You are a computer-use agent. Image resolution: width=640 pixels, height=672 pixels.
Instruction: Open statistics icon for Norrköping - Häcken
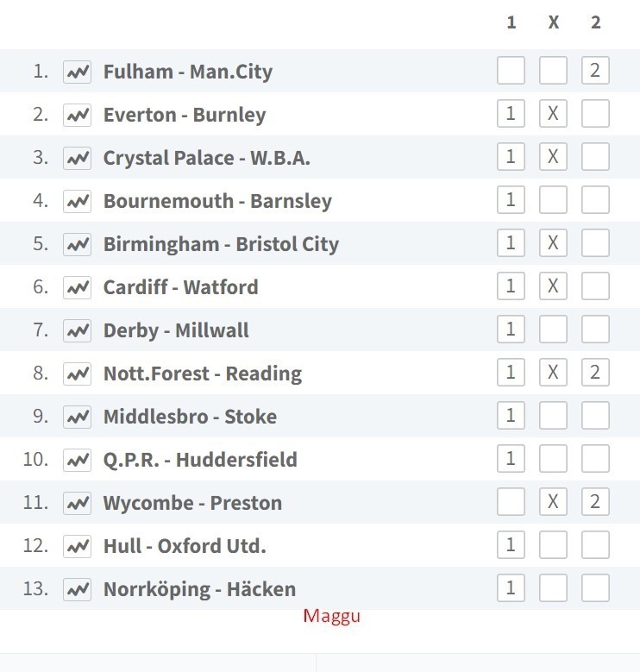(x=77, y=589)
